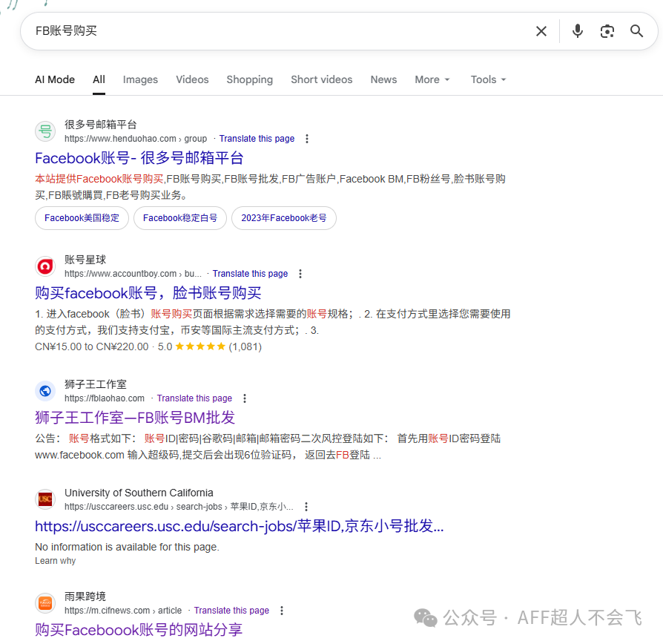Select the Shopping tab
The image size is (663, 644).
click(x=249, y=79)
